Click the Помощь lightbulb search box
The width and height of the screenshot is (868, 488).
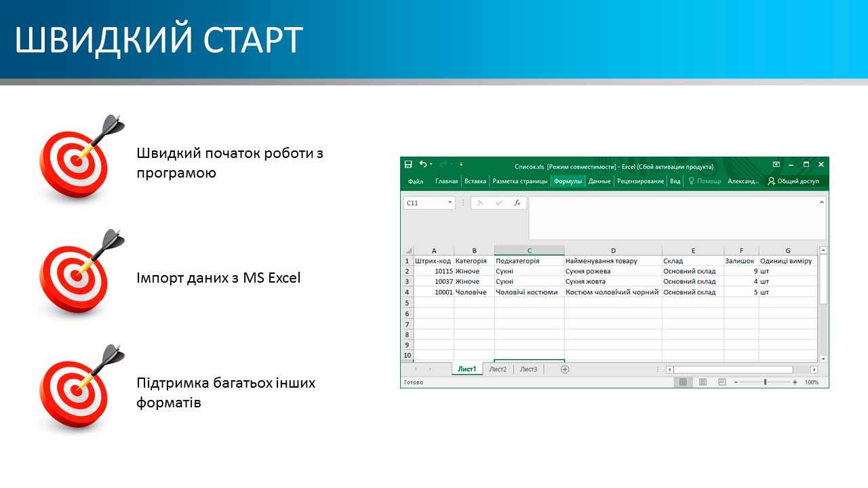click(705, 181)
